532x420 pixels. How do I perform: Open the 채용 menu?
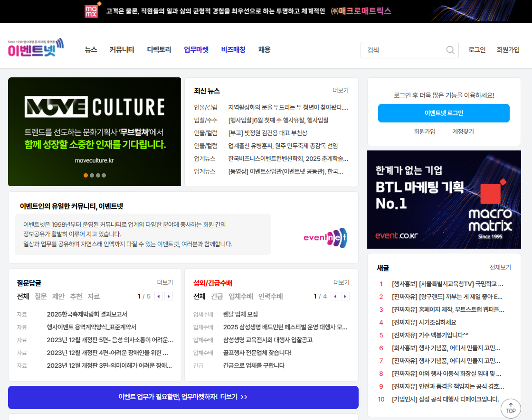264,49
